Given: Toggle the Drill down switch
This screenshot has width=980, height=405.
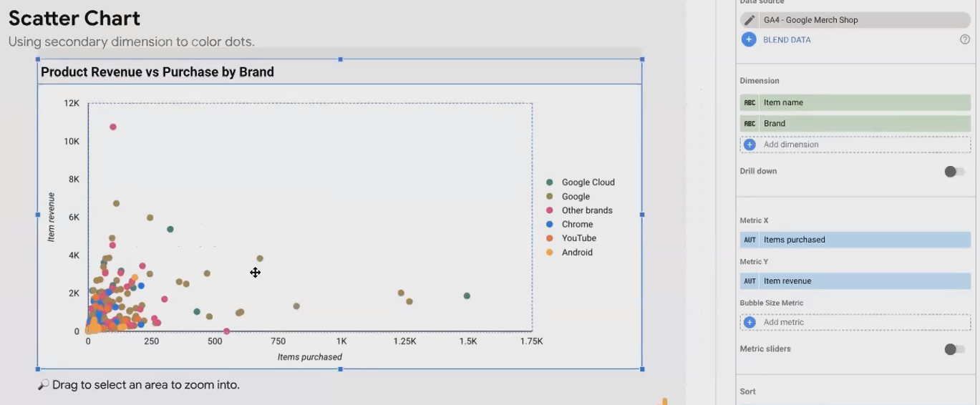Looking at the screenshot, I should tap(954, 172).
